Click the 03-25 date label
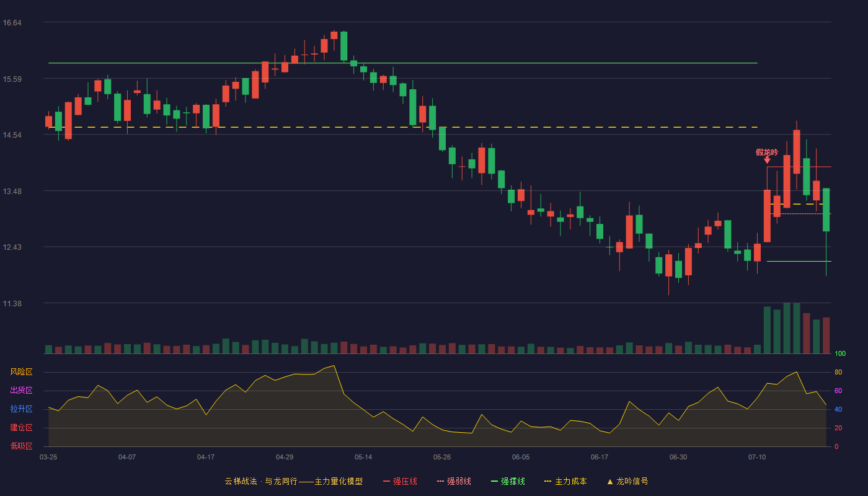The height and width of the screenshot is (496, 868). tap(48, 457)
